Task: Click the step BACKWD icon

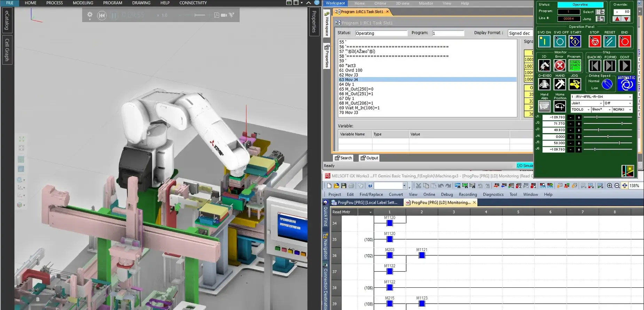Action: pos(595,65)
